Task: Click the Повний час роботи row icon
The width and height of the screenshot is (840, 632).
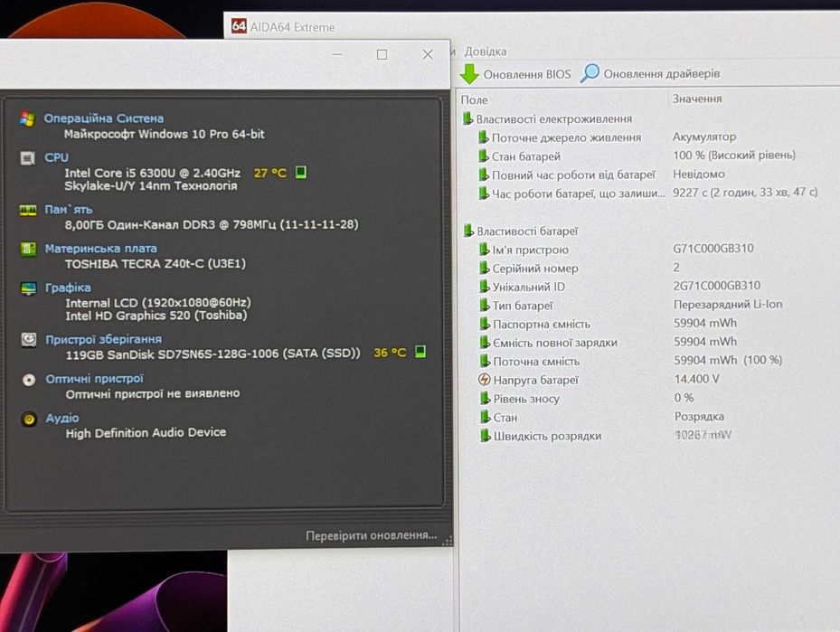Action: pos(484,175)
